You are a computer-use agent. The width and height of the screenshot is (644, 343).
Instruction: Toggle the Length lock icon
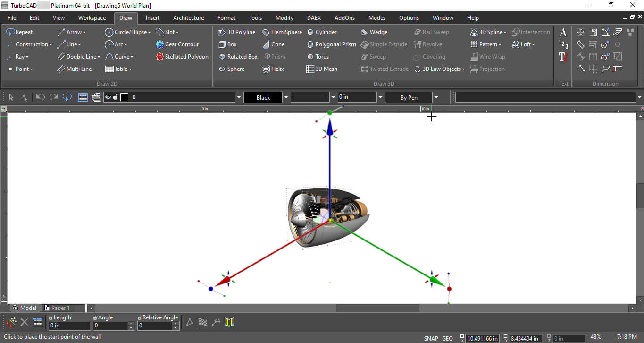click(51, 318)
